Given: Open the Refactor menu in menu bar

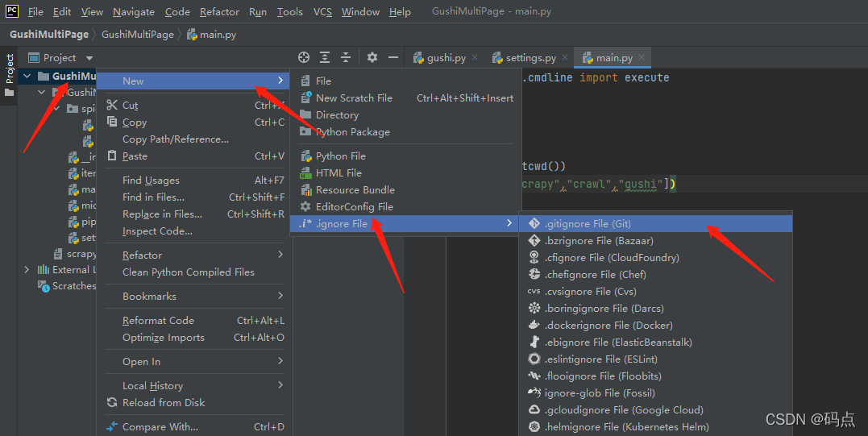Looking at the screenshot, I should tap(219, 11).
